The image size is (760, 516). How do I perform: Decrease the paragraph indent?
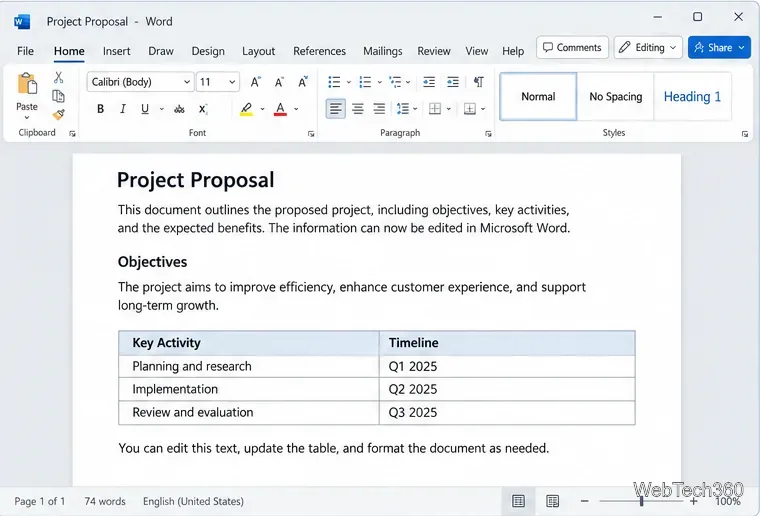point(429,82)
